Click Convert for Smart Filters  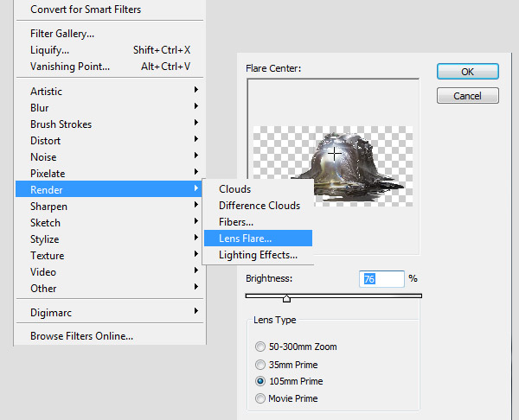[x=109, y=10]
